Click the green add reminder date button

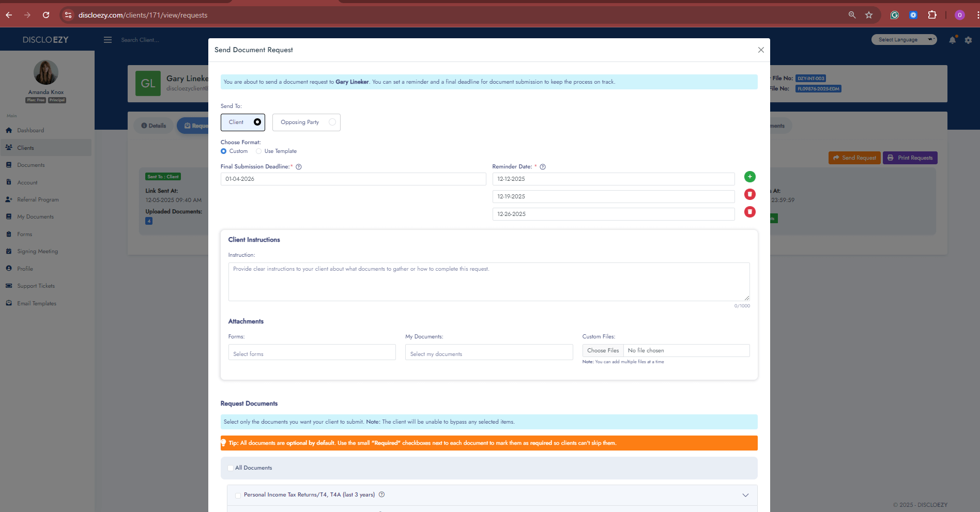[749, 177]
